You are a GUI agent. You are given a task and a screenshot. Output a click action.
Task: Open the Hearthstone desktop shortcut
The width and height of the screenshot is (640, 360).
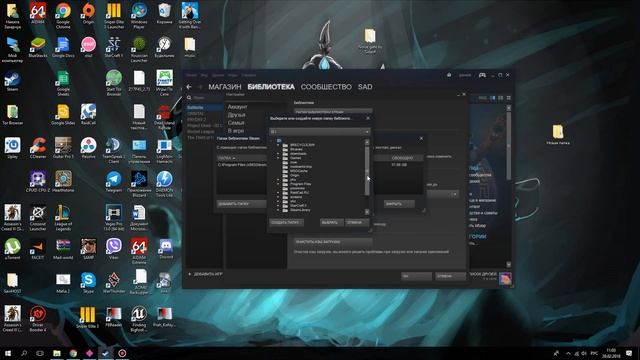pyautogui.click(x=63, y=182)
